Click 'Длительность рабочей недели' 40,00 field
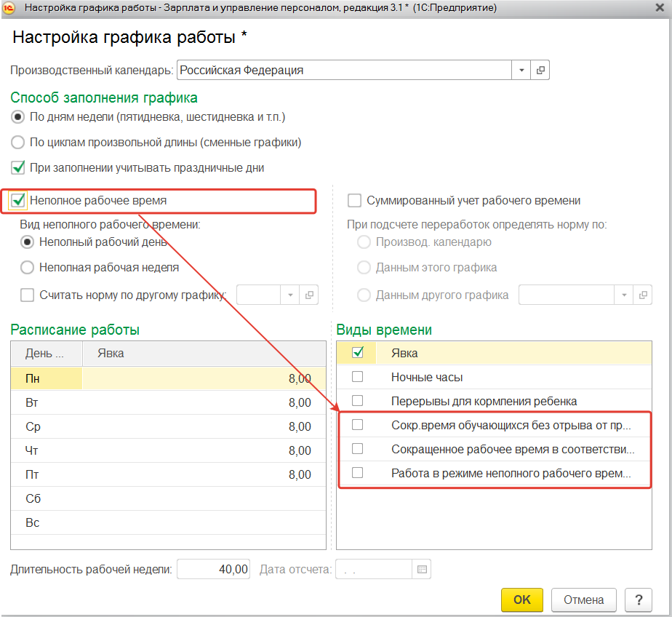Screen dimensions: 672x617 pos(213,570)
